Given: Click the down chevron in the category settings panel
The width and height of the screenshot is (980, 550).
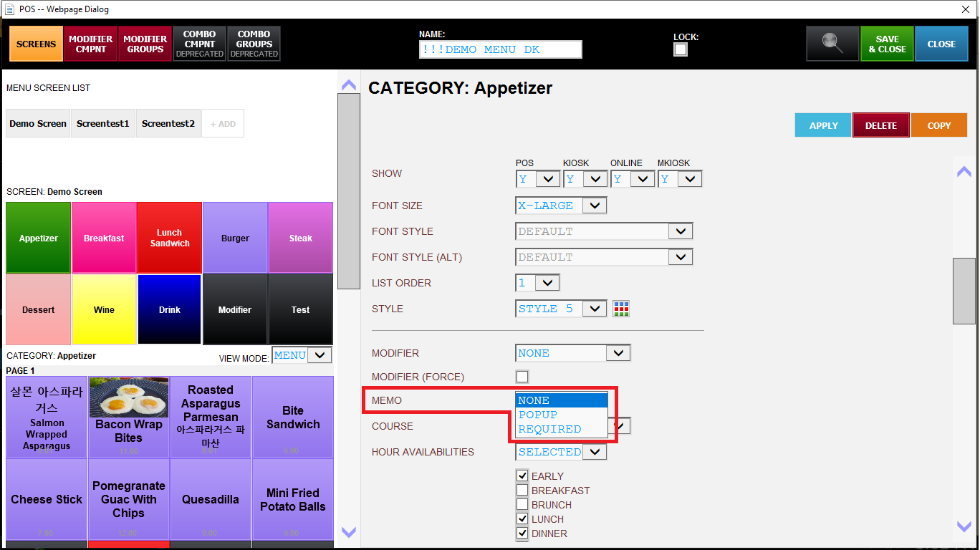Looking at the screenshot, I should 964,526.
